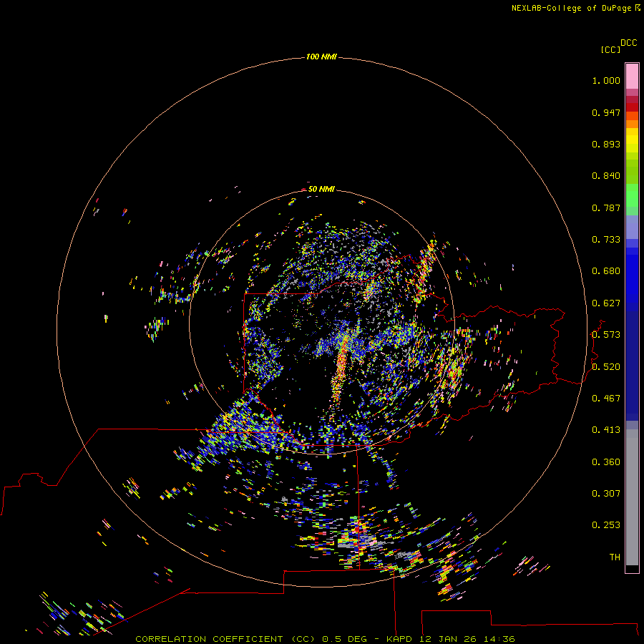Click the 0.893 legend value

coord(606,144)
